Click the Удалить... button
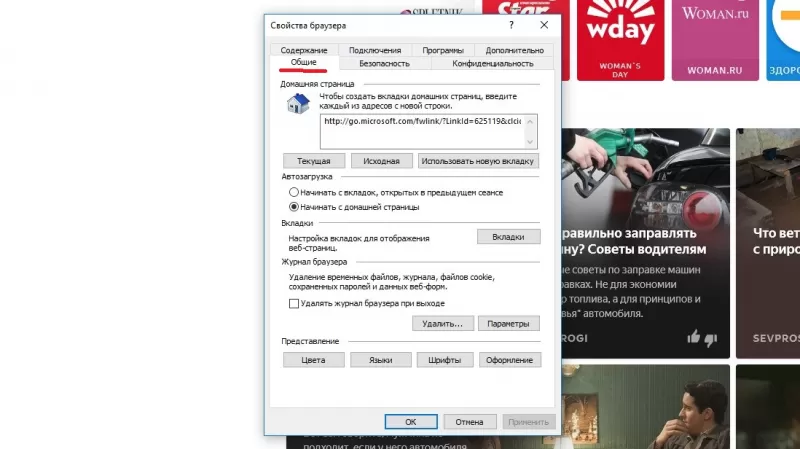This screenshot has height=449, width=800. (443, 323)
